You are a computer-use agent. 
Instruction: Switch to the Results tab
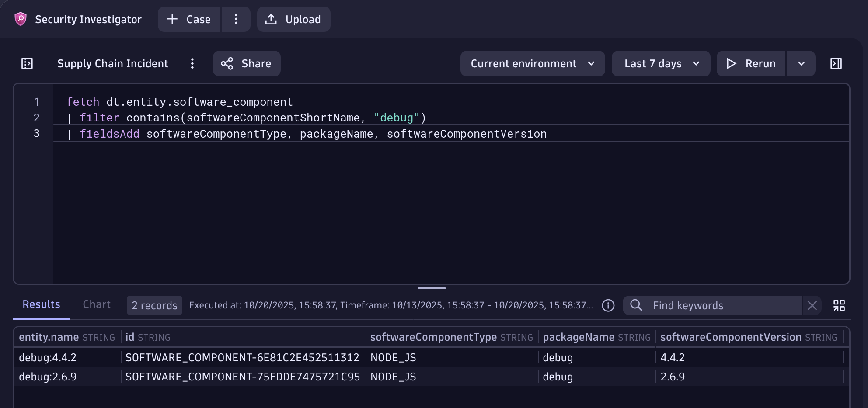[x=41, y=304]
